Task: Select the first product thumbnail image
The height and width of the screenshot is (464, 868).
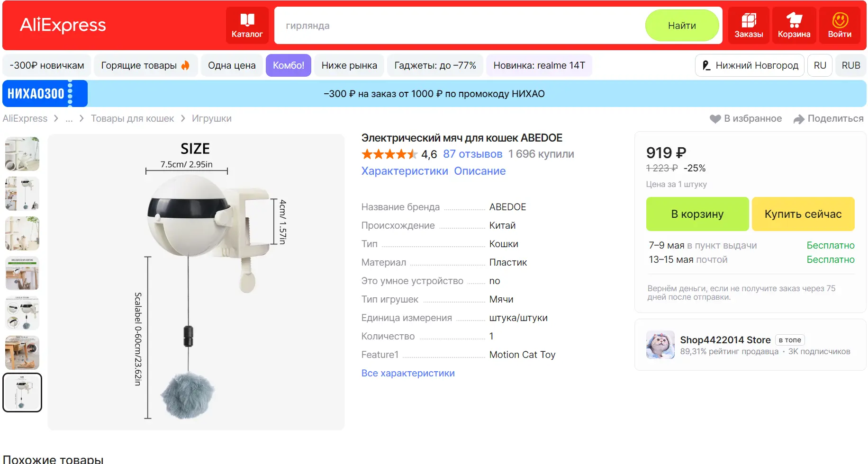Action: [22, 154]
